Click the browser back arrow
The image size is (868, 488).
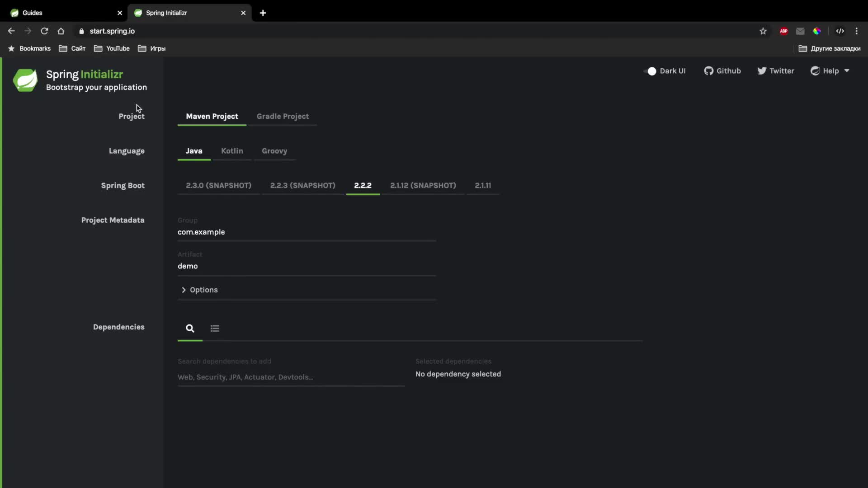11,31
